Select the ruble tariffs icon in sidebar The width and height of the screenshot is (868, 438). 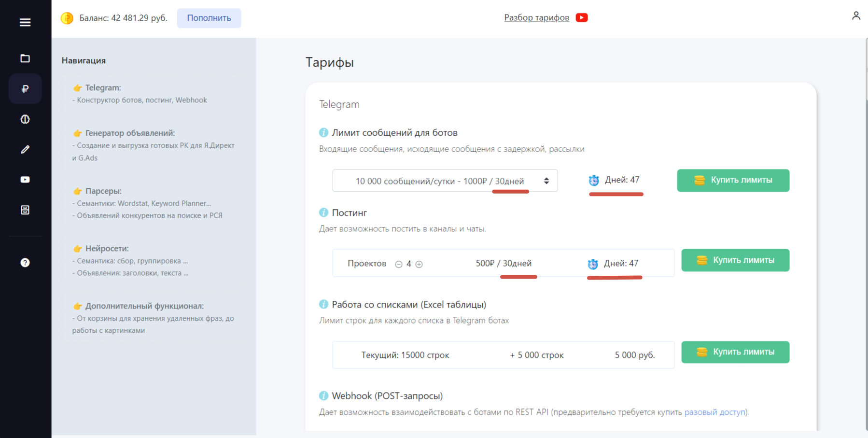point(25,89)
